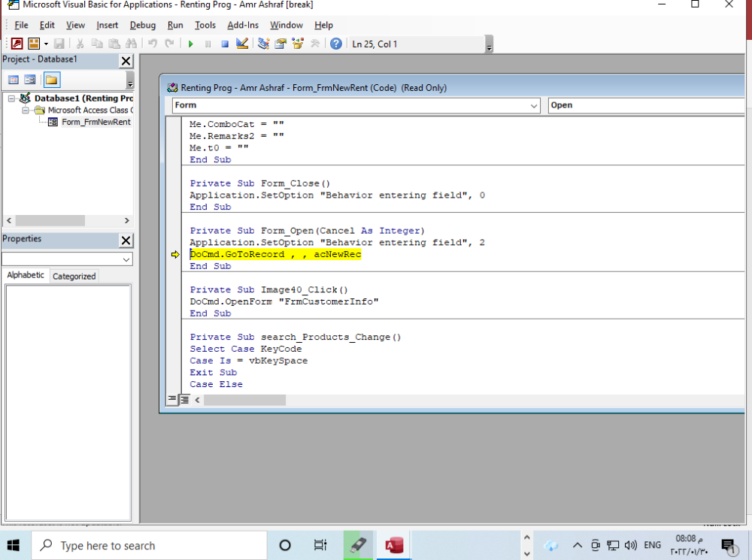The width and height of the screenshot is (752, 560).
Task: Click Project panel horizontal scrollbar right arrow
Action: [126, 220]
